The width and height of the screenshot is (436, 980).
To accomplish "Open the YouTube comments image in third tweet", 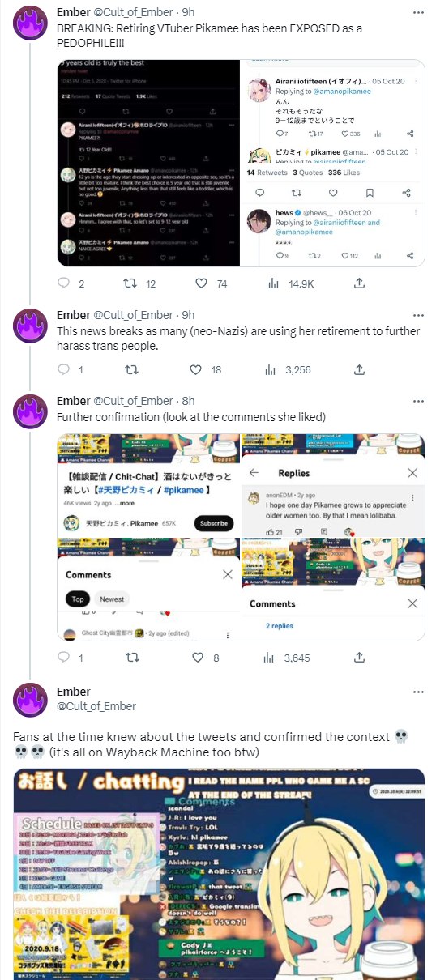I will click(241, 537).
